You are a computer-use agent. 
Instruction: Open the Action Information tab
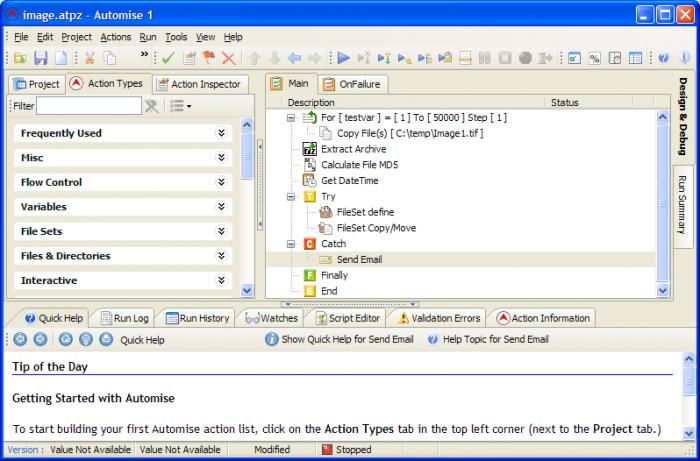pos(543,318)
